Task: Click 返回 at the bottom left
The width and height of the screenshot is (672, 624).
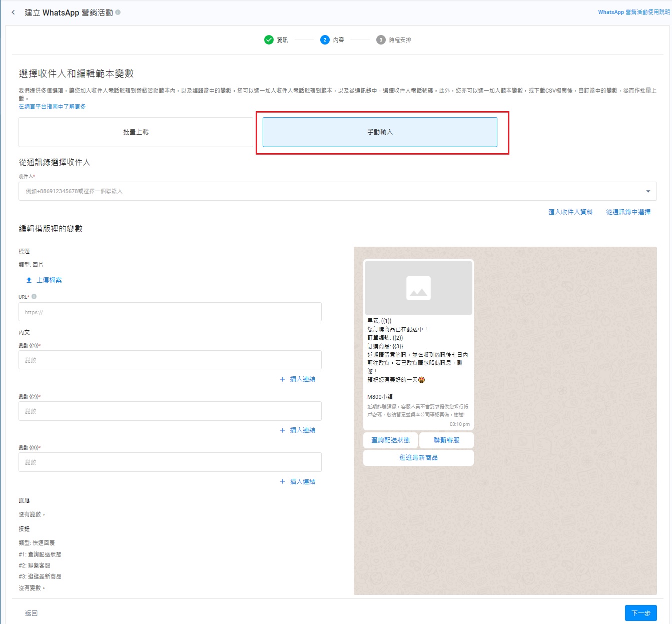Action: click(x=31, y=613)
